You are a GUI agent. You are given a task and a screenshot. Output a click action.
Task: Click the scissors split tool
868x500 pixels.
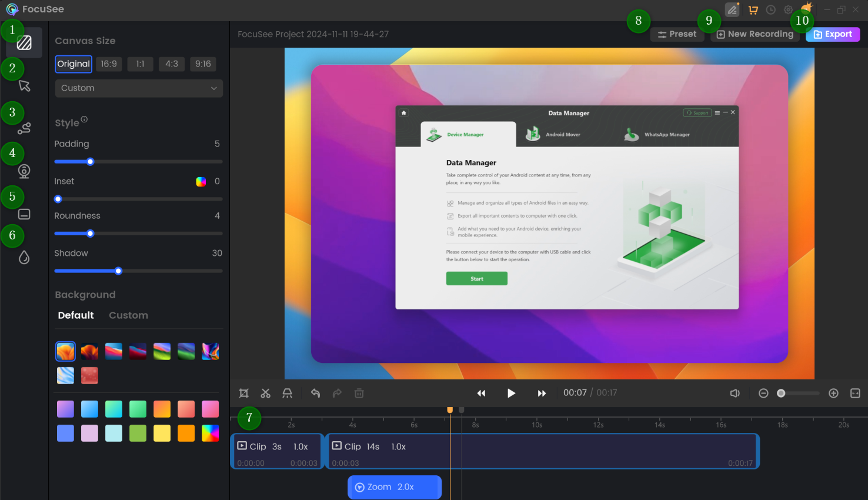click(x=266, y=393)
